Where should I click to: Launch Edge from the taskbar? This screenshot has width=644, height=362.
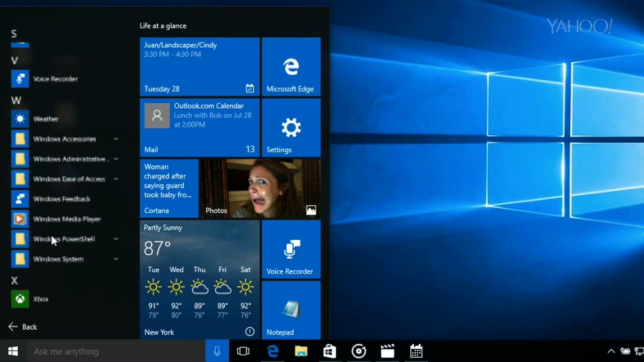pyautogui.click(x=273, y=351)
